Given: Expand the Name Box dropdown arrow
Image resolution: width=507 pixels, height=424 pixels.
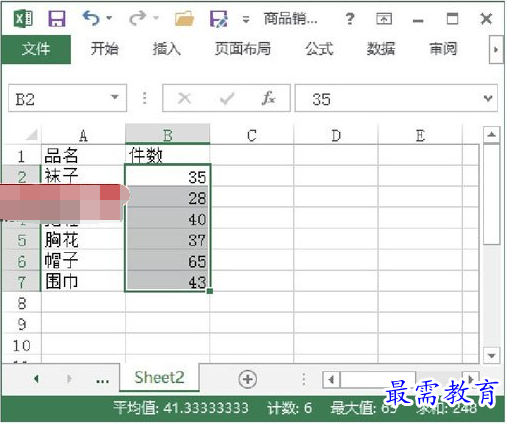Looking at the screenshot, I should point(115,97).
